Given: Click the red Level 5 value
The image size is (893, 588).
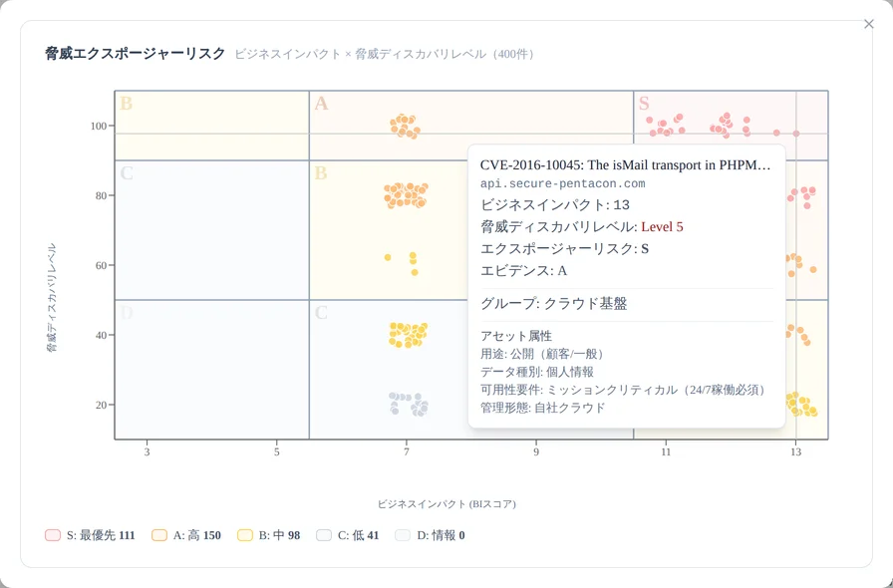Looking at the screenshot, I should point(662,227).
